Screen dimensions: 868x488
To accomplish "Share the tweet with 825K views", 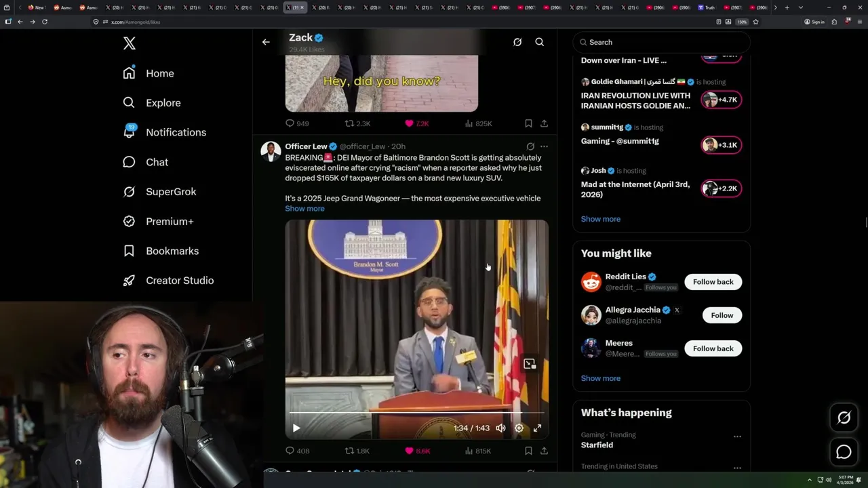I will [544, 123].
